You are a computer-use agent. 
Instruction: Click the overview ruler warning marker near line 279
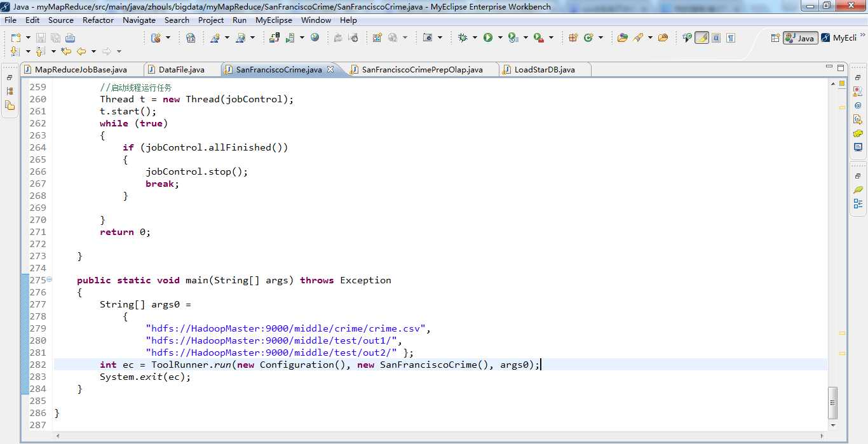click(842, 333)
